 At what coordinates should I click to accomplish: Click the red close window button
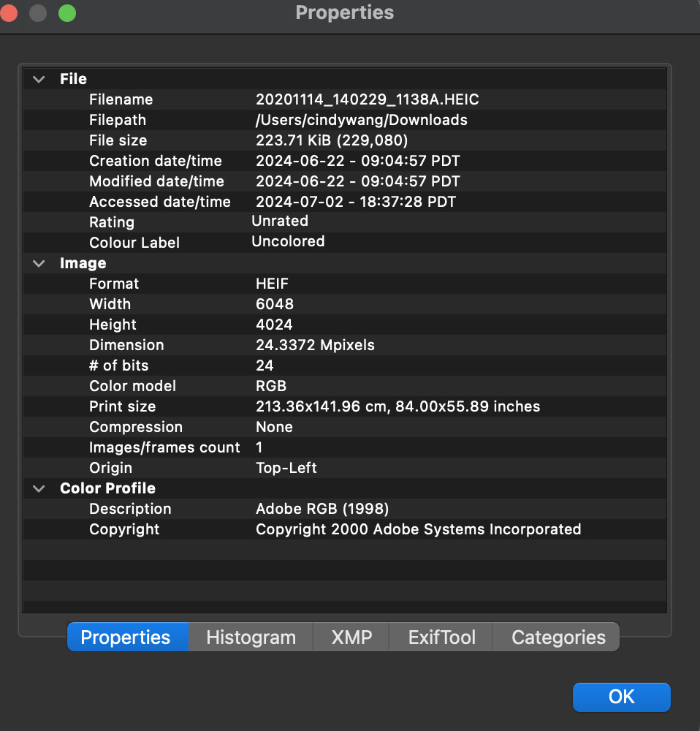point(10,13)
